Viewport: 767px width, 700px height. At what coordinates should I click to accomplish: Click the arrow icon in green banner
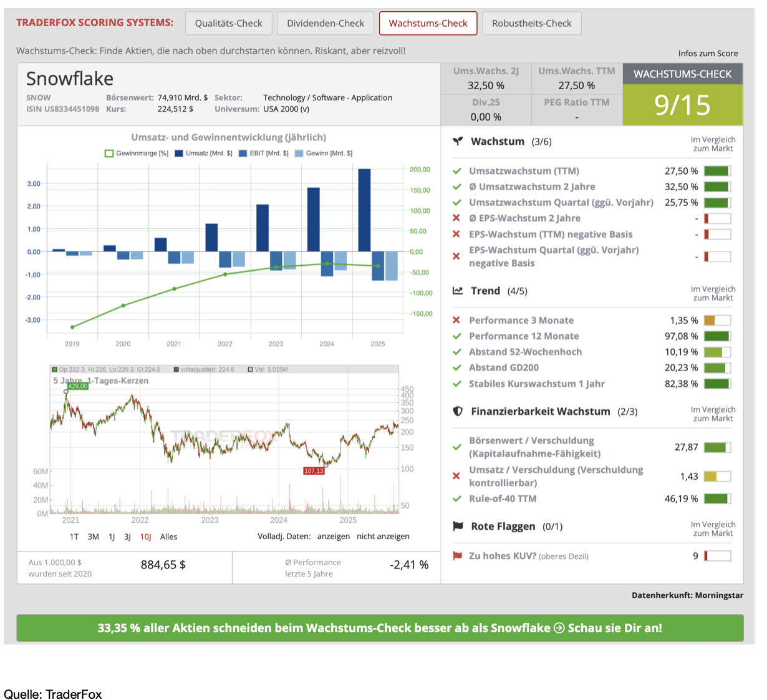coord(559,628)
